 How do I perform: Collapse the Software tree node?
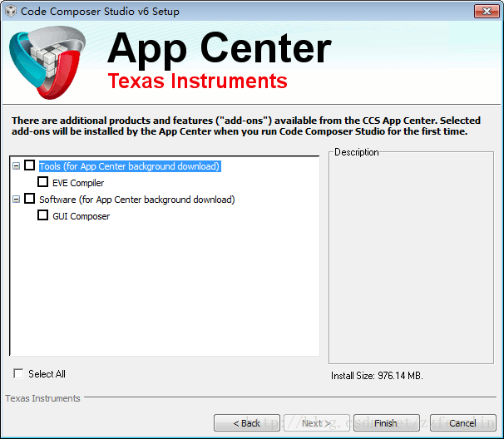tap(16, 200)
